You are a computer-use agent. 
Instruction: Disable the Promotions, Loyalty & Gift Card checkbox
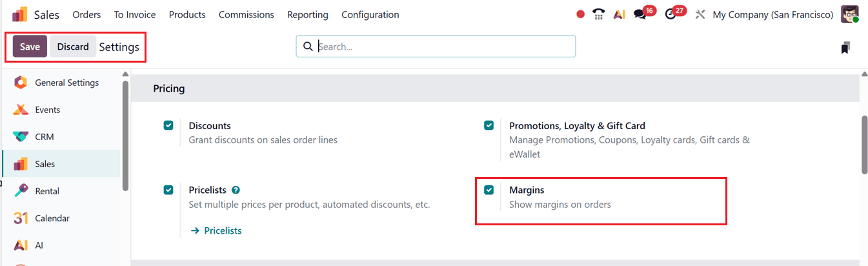(x=489, y=125)
